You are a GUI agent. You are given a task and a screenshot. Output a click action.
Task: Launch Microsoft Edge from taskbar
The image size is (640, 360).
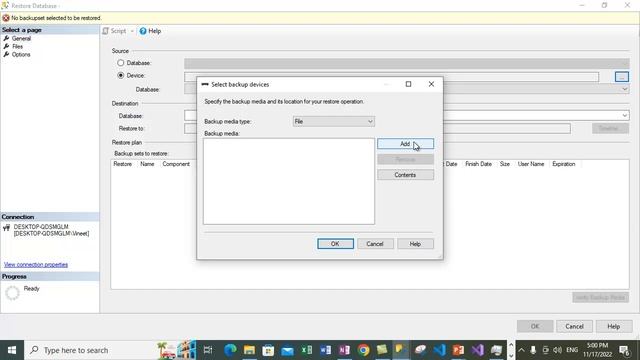click(230, 350)
